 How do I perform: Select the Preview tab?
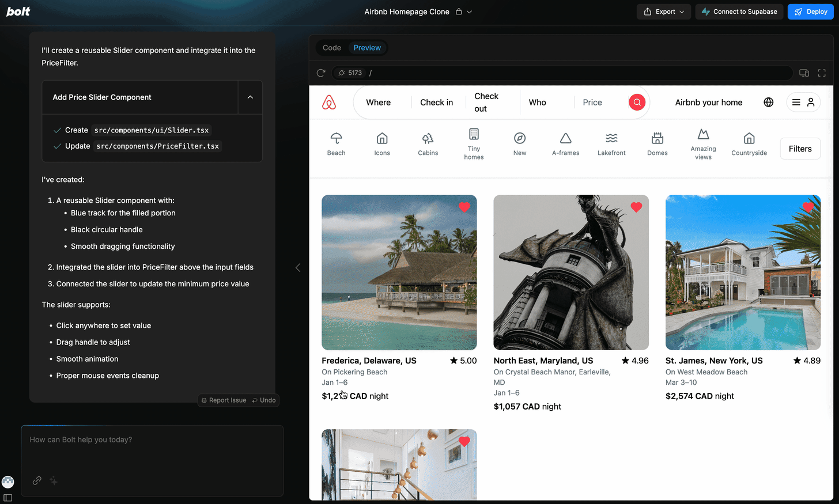tap(367, 48)
